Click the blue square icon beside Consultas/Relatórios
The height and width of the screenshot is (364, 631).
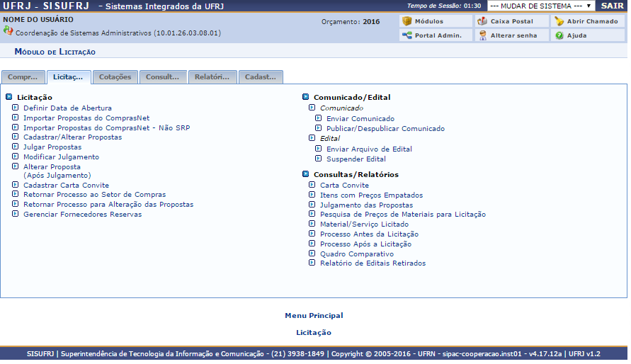point(305,174)
